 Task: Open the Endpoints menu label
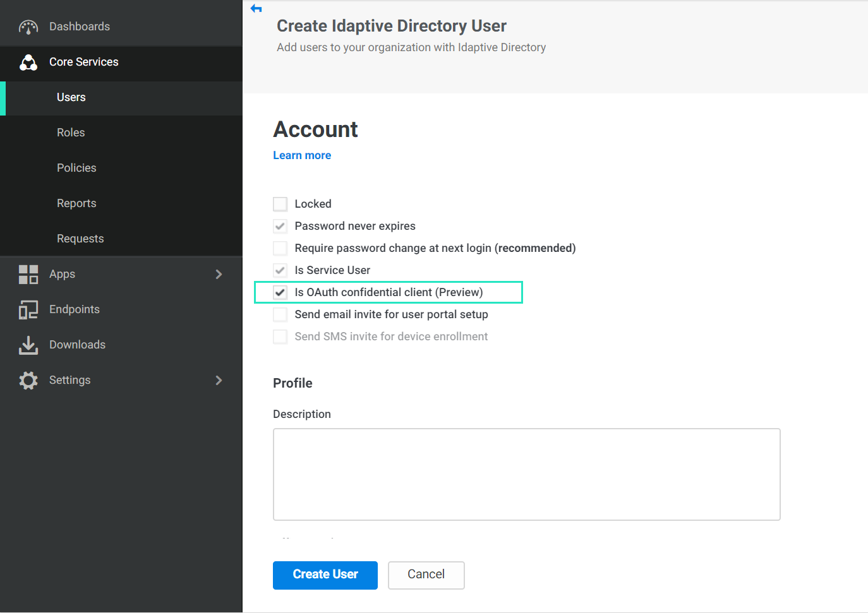click(x=75, y=309)
